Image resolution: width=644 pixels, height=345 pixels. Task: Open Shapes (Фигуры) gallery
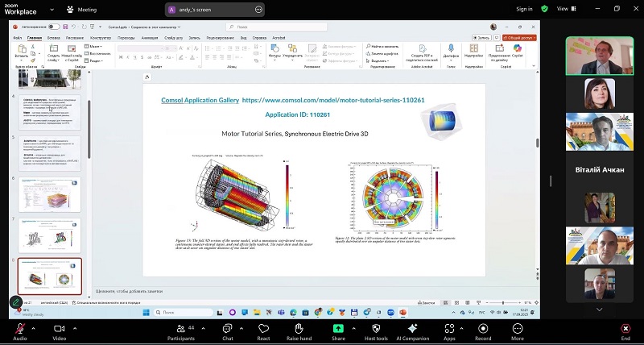(x=275, y=52)
